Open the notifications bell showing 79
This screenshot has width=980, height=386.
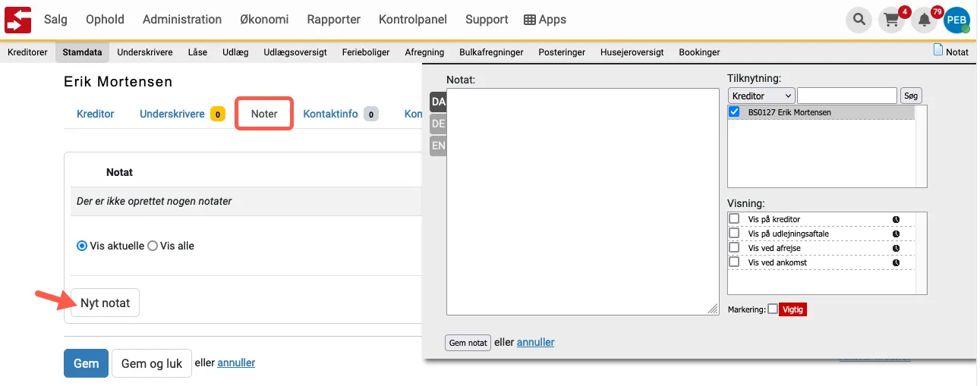coord(924,20)
